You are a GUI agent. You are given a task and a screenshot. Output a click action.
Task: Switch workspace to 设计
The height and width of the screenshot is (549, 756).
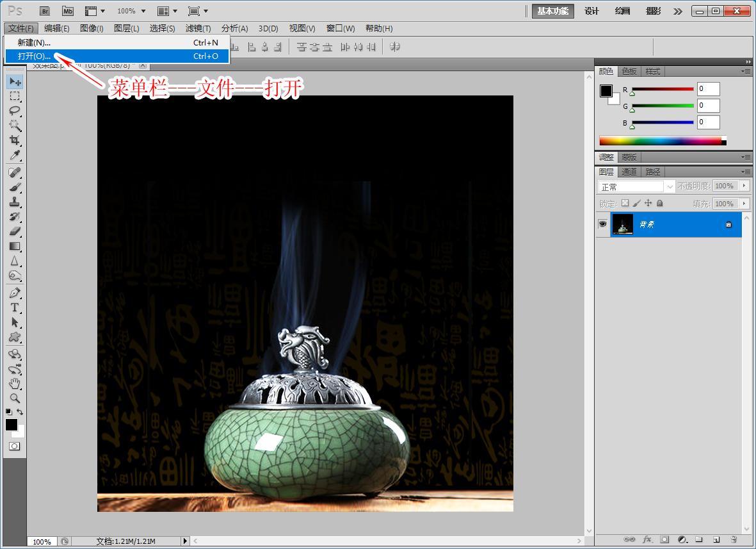[591, 11]
